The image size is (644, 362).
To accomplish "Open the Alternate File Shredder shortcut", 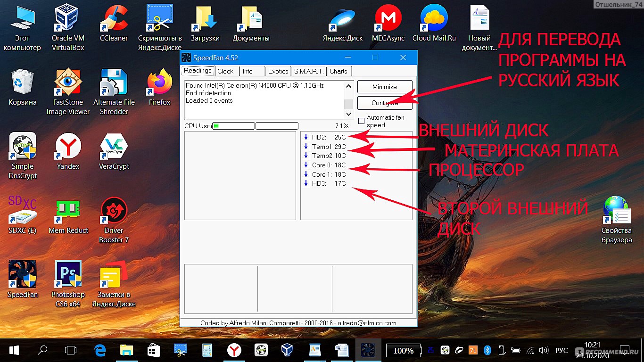I will pyautogui.click(x=114, y=92).
